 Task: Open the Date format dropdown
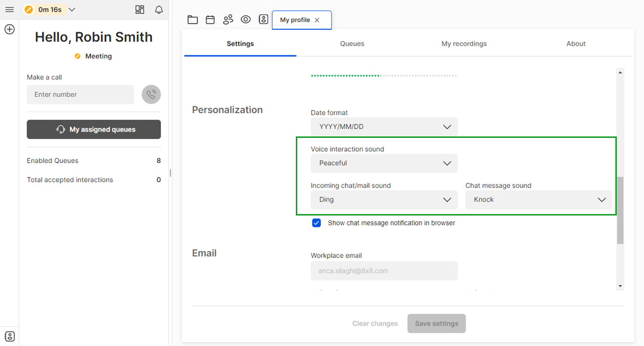click(384, 127)
